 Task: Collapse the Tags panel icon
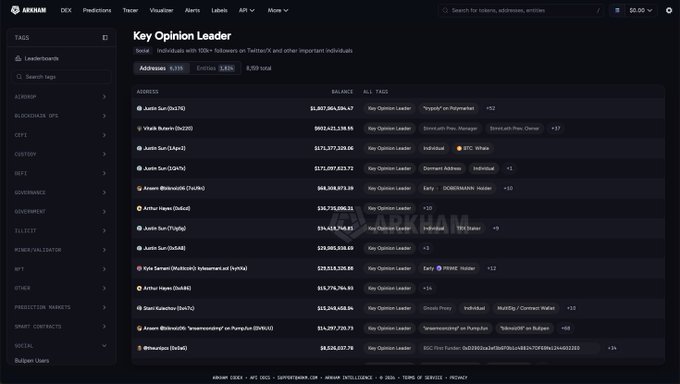[x=105, y=38]
